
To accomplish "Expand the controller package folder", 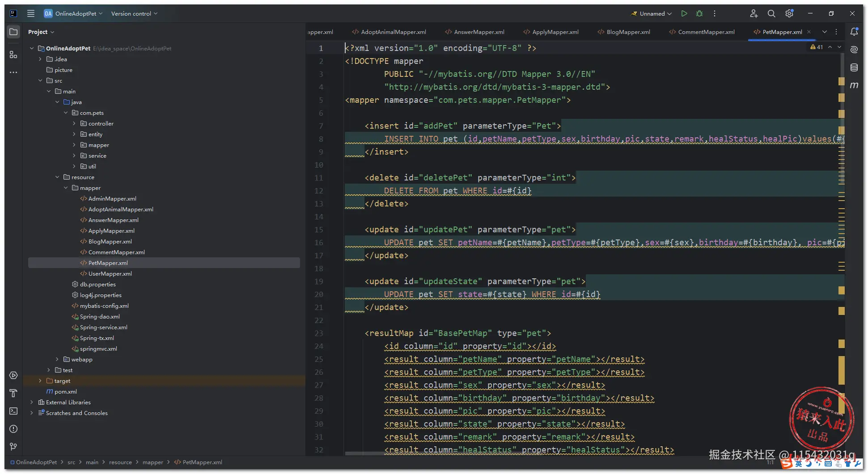I will tap(74, 123).
